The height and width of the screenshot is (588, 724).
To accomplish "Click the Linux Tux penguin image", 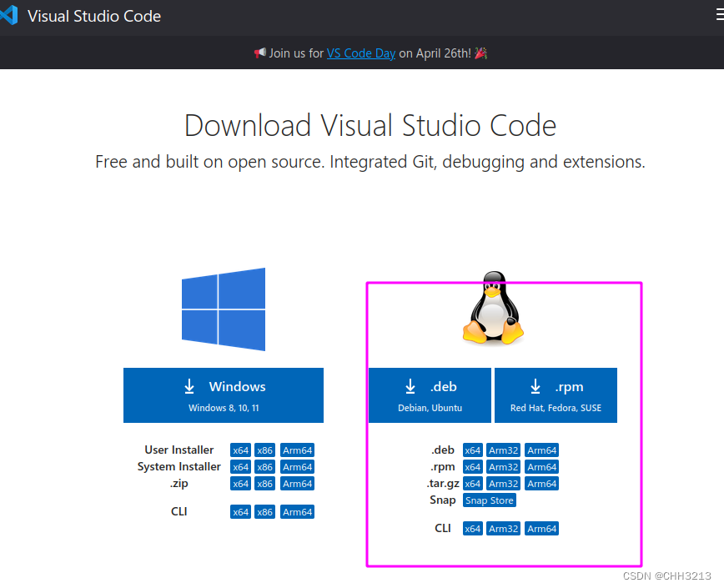I will [x=493, y=308].
